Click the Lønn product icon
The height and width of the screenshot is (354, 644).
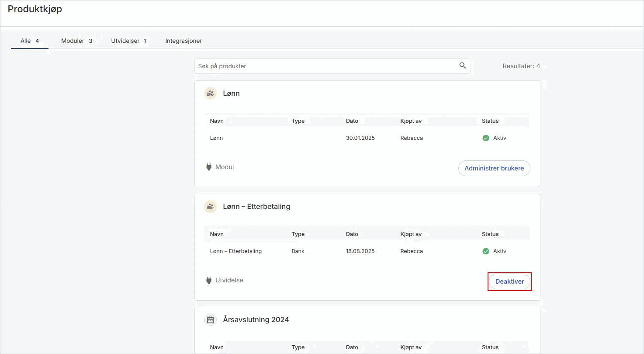coord(211,93)
